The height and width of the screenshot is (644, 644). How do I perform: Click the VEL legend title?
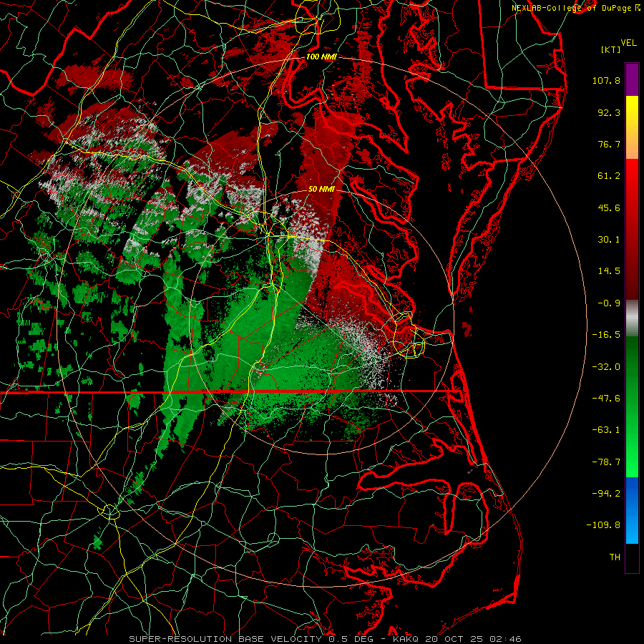pos(629,43)
